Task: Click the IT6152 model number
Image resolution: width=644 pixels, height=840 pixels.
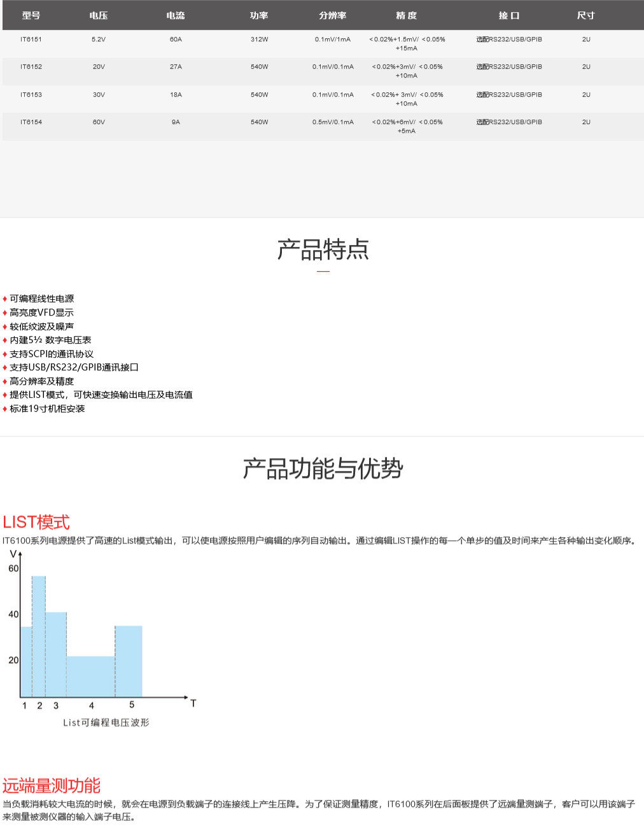Action: click(x=29, y=66)
